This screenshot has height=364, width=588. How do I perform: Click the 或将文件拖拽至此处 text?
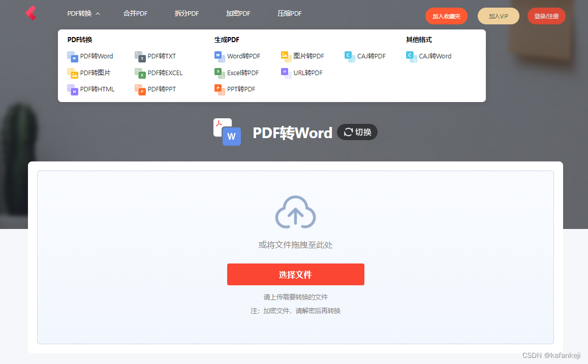[295, 245]
